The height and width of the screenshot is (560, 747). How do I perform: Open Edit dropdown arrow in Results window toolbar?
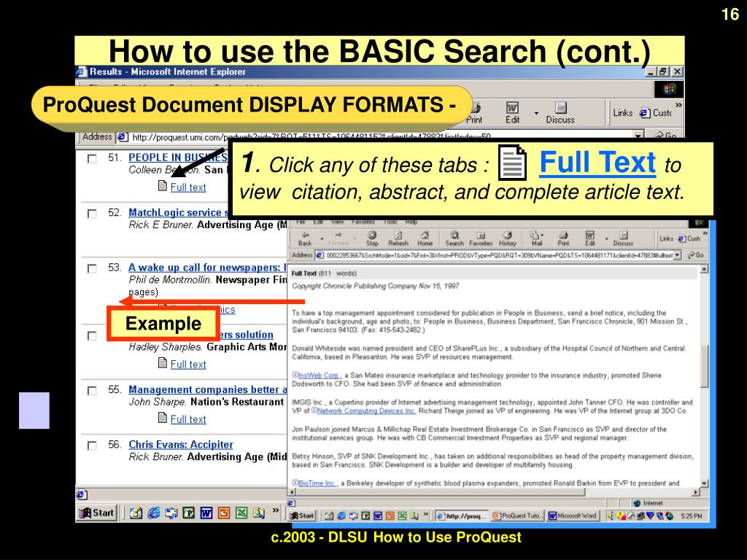[536, 113]
